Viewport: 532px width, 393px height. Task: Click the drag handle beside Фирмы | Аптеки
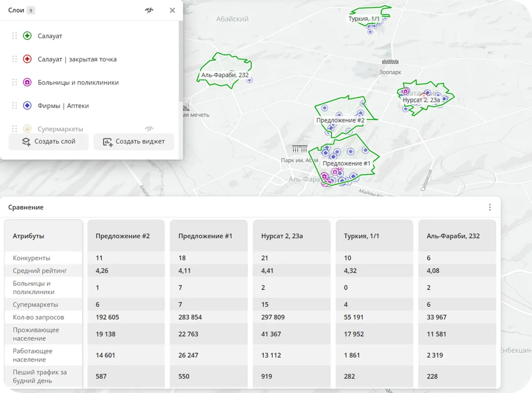point(15,105)
